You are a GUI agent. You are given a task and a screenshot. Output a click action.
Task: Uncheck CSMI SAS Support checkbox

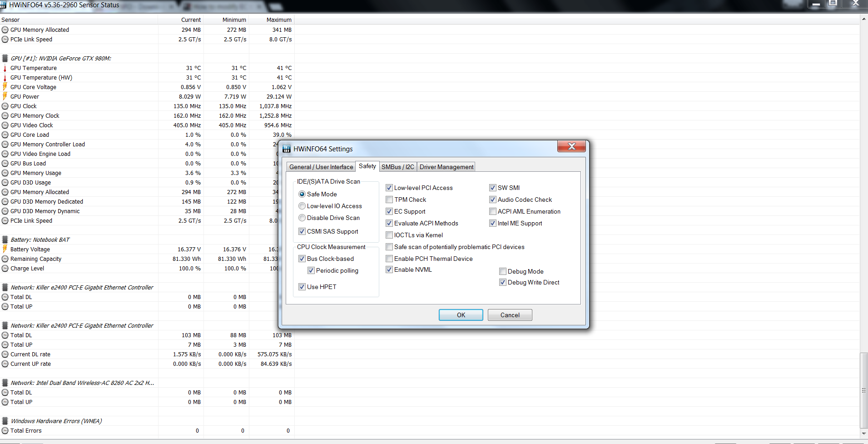pyautogui.click(x=302, y=231)
